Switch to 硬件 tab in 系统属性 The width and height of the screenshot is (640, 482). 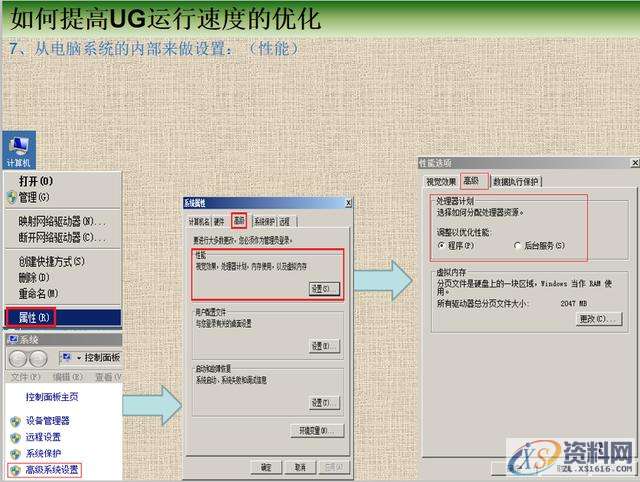(x=219, y=222)
